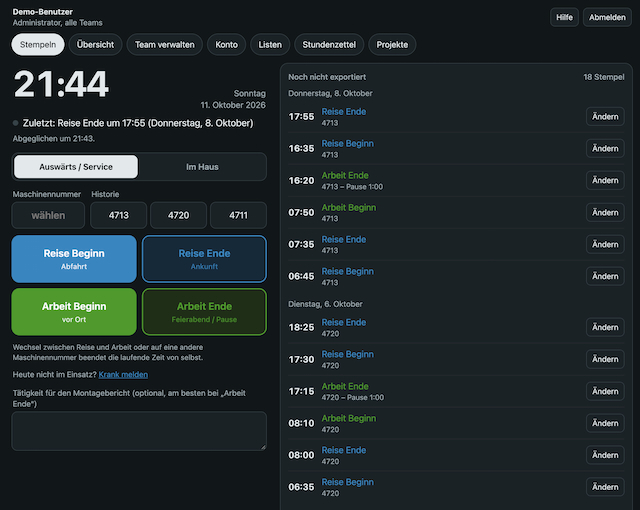Screen dimensions: 640x510
Task: Click Ändern for 17:15 Arbeit Ende
Action: 605,391
